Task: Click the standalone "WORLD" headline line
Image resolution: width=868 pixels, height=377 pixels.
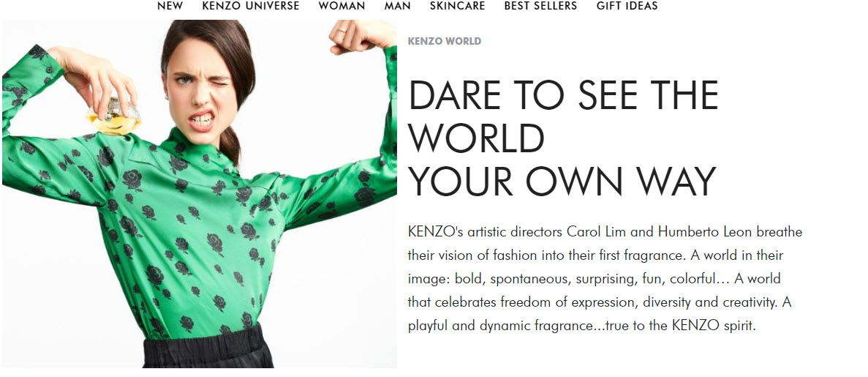Action: pos(476,138)
